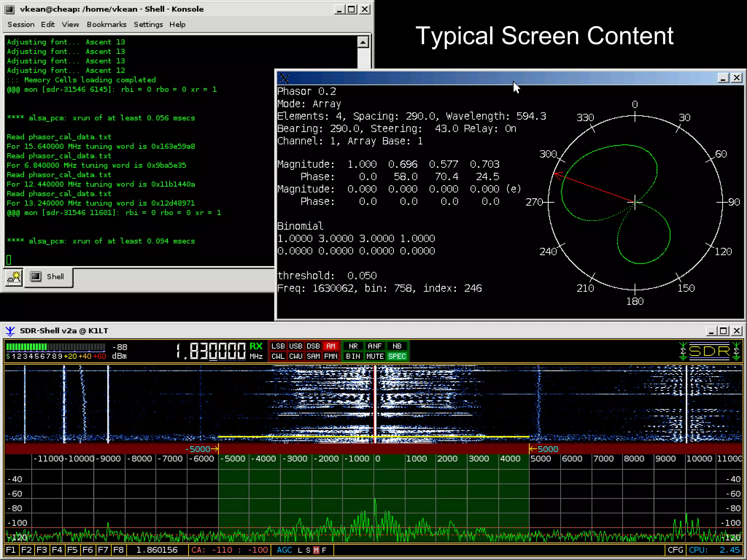747x560 pixels.
Task: Select AGC F (fast) setting
Action: [x=324, y=550]
